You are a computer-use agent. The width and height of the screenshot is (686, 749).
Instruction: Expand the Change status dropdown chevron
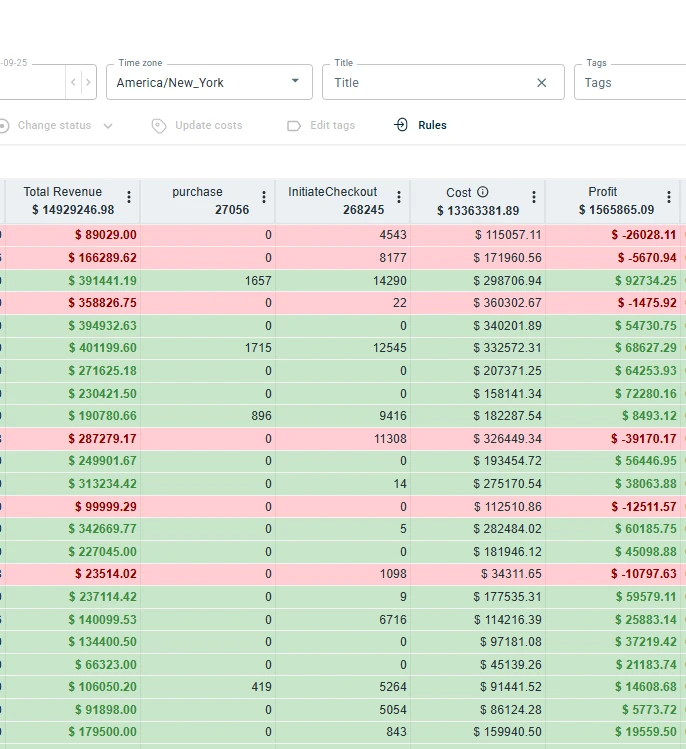(108, 126)
